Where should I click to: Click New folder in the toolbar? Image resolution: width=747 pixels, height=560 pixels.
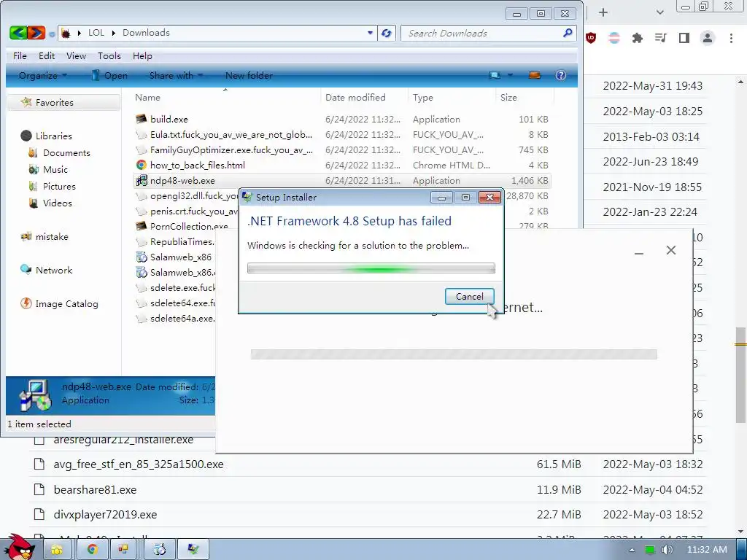249,75
